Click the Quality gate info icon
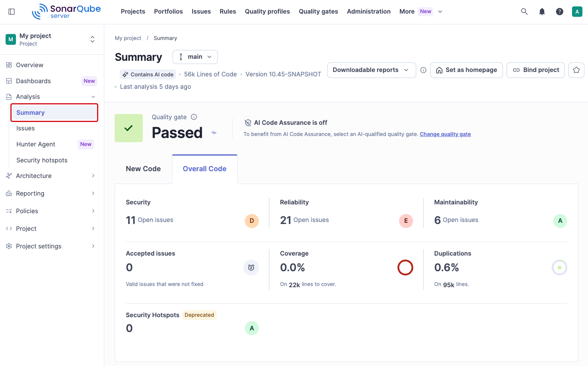Image resolution: width=588 pixels, height=366 pixels. click(194, 117)
